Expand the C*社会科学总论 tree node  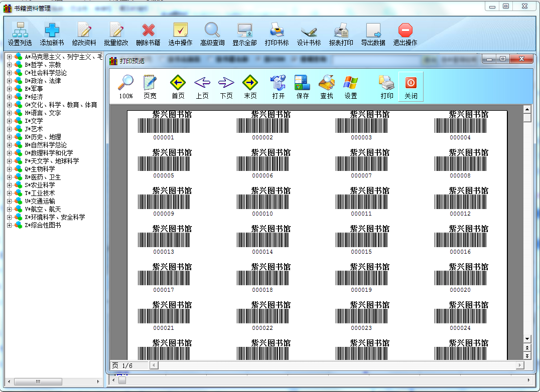(x=10, y=73)
